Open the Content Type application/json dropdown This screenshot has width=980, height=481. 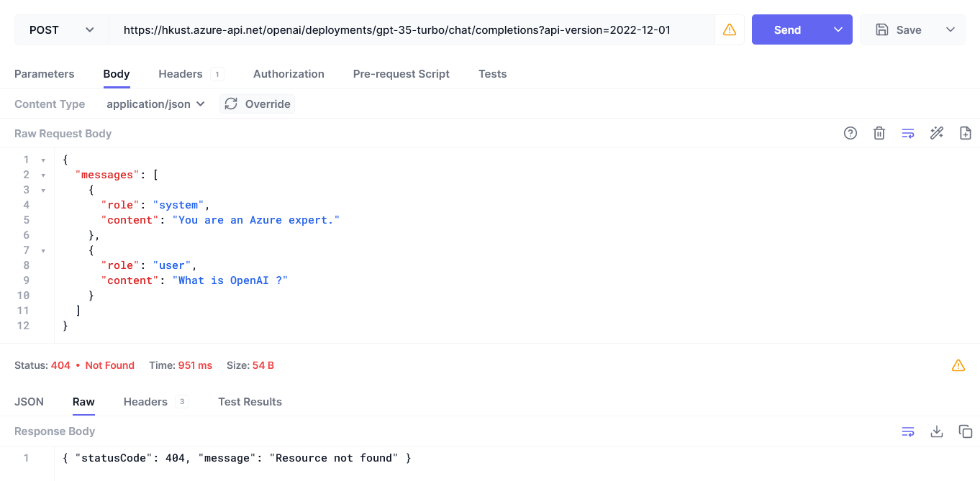click(155, 104)
